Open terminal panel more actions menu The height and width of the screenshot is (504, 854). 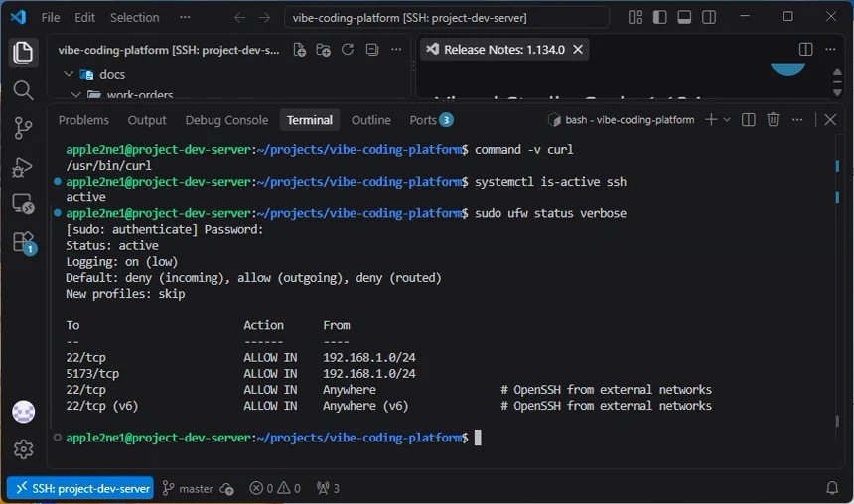pos(797,120)
